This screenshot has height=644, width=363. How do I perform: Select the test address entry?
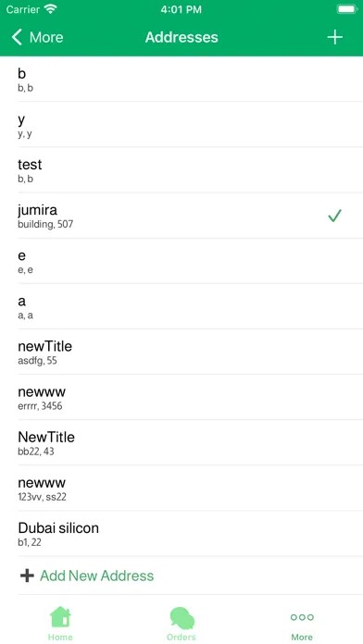181,170
